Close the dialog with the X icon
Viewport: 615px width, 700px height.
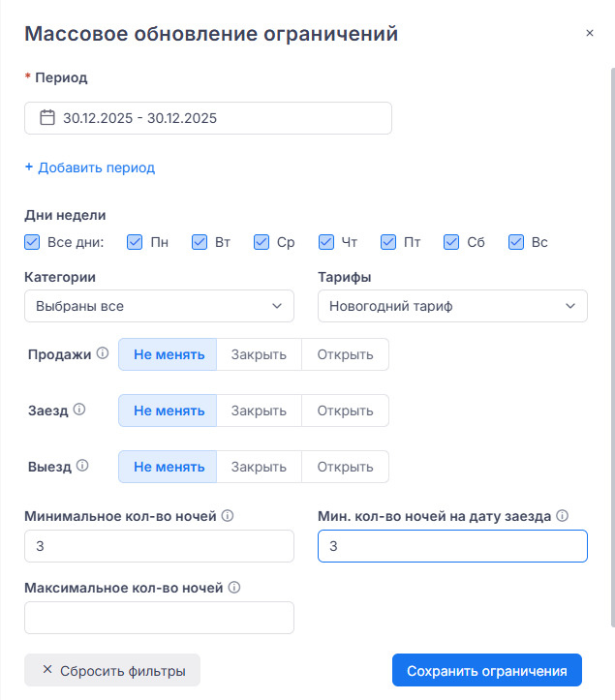[589, 33]
